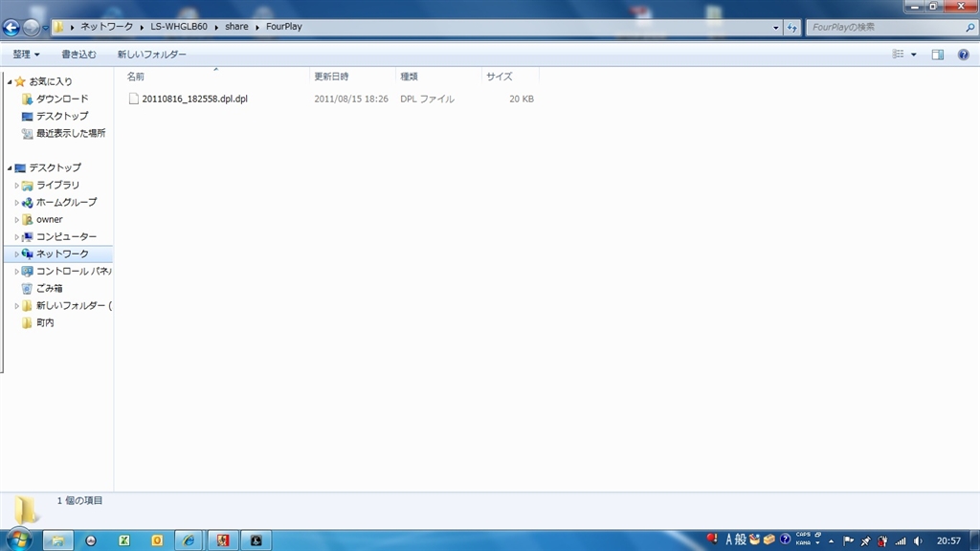The width and height of the screenshot is (980, 551).
Task: Select コントロール パネル in the tree
Action: [x=73, y=271]
